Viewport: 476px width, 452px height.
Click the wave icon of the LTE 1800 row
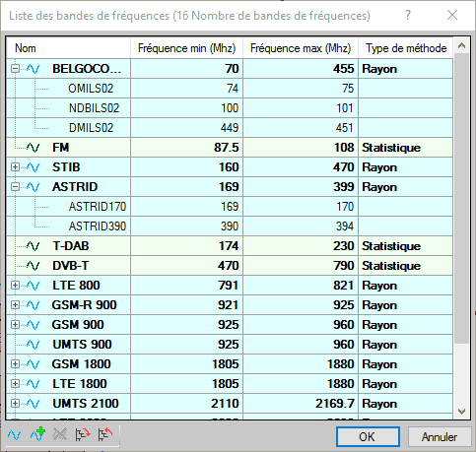click(34, 384)
